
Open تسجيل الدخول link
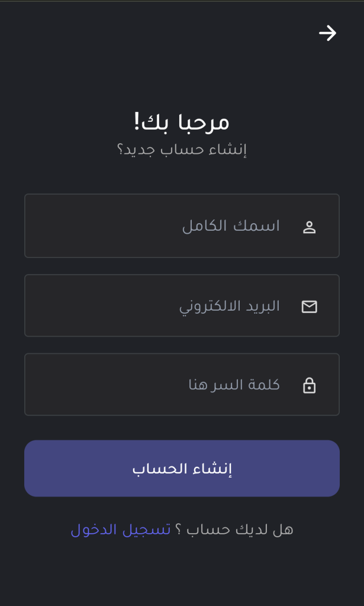pos(115,530)
